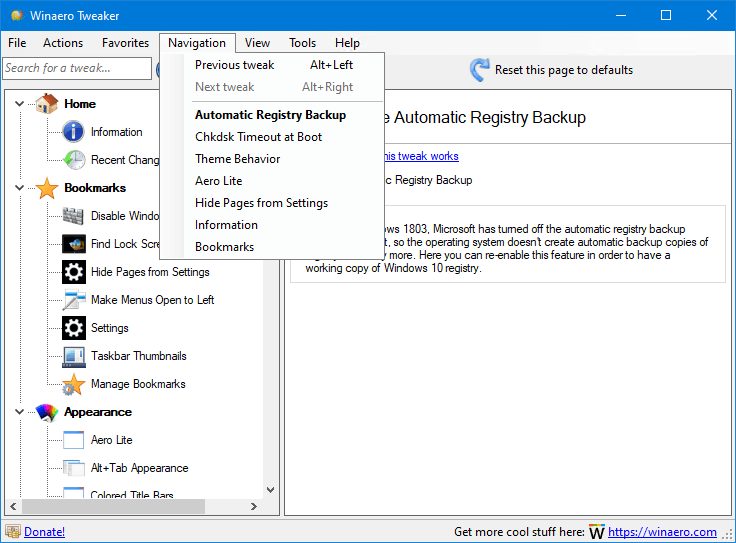This screenshot has width=736, height=543.
Task: Click the Appearance color fan icon
Action: (x=47, y=412)
